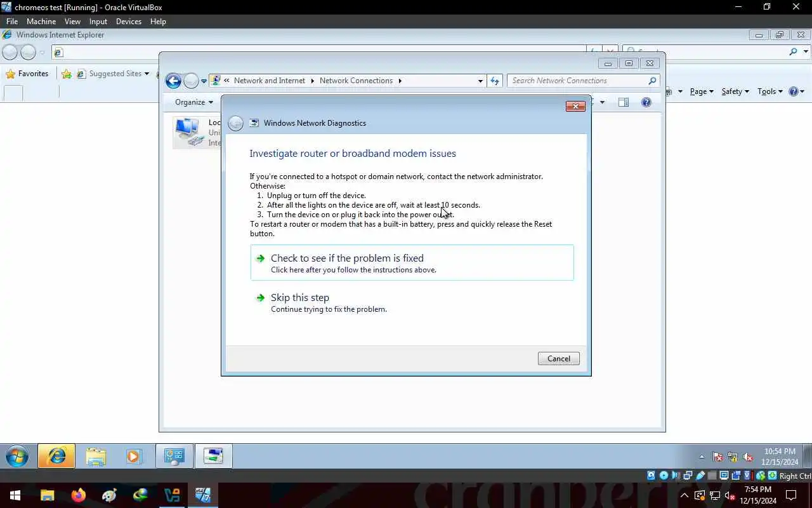Click the VirtualBox optical disk status icon
Viewport: 812px width, 508px height.
click(664, 476)
